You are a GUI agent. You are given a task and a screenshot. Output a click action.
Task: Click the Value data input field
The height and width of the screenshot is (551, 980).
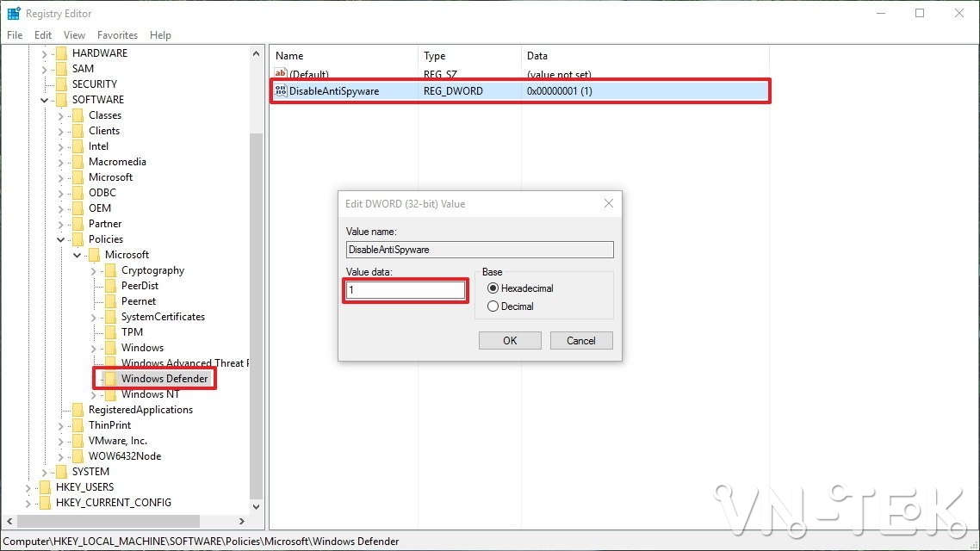pyautogui.click(x=405, y=290)
